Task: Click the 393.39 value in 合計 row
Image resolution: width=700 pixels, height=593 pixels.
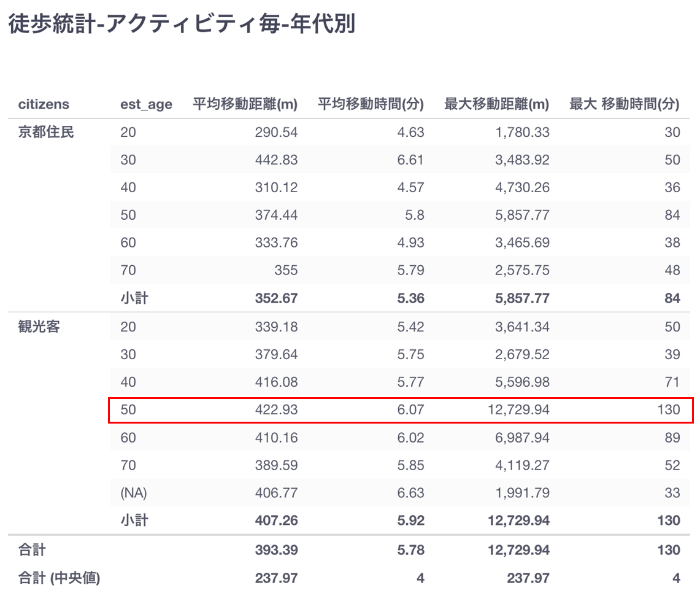Action: coord(276,550)
